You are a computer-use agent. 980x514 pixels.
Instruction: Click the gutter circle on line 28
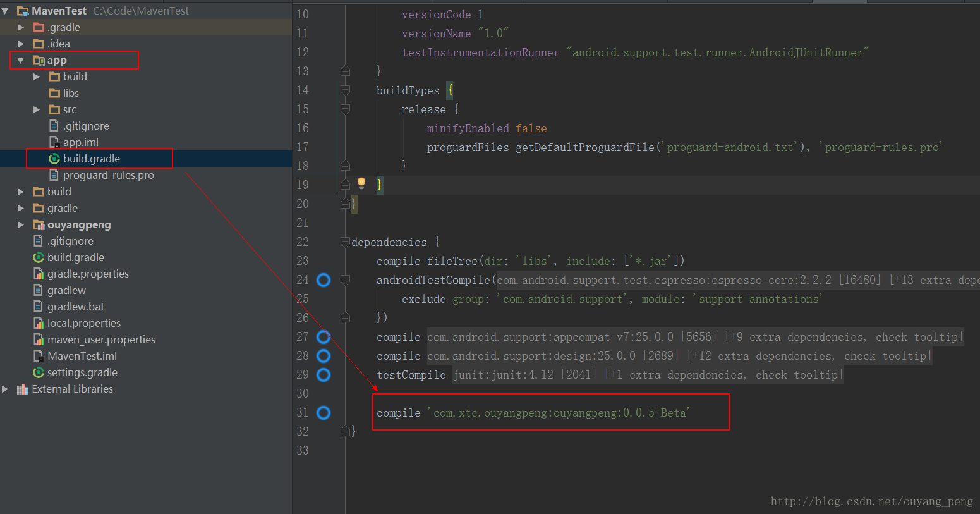click(x=324, y=356)
